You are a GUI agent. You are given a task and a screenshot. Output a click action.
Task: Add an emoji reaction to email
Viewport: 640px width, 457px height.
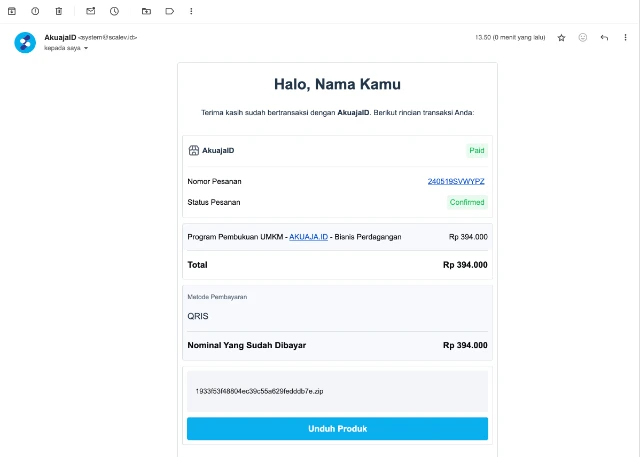[583, 38]
